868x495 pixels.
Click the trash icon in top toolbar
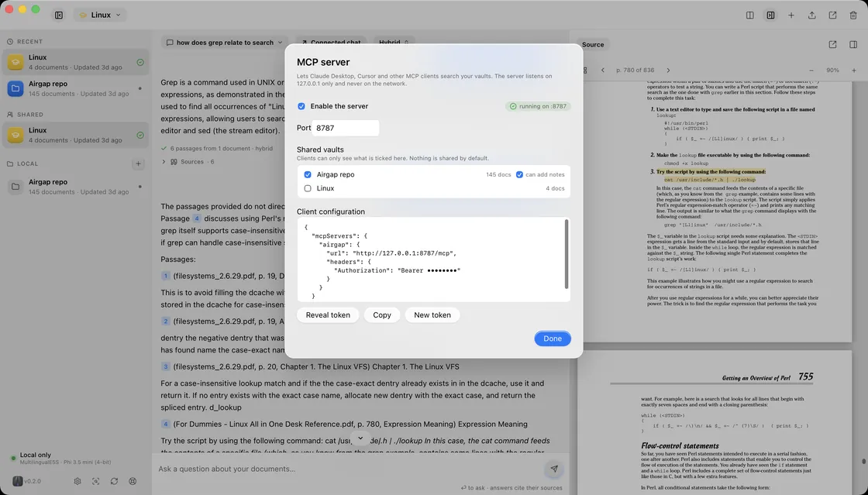point(853,15)
